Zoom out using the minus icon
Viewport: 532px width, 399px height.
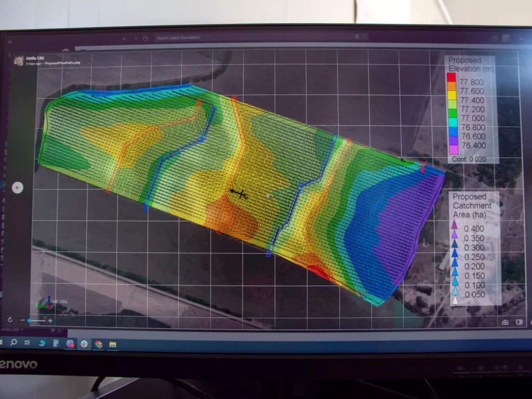22,320
